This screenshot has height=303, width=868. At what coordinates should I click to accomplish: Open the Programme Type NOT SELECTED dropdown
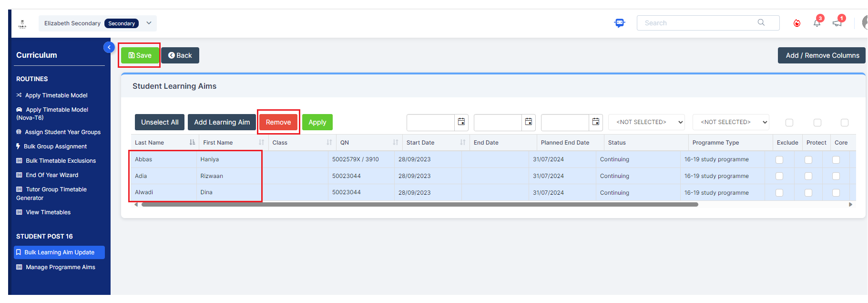(x=731, y=122)
